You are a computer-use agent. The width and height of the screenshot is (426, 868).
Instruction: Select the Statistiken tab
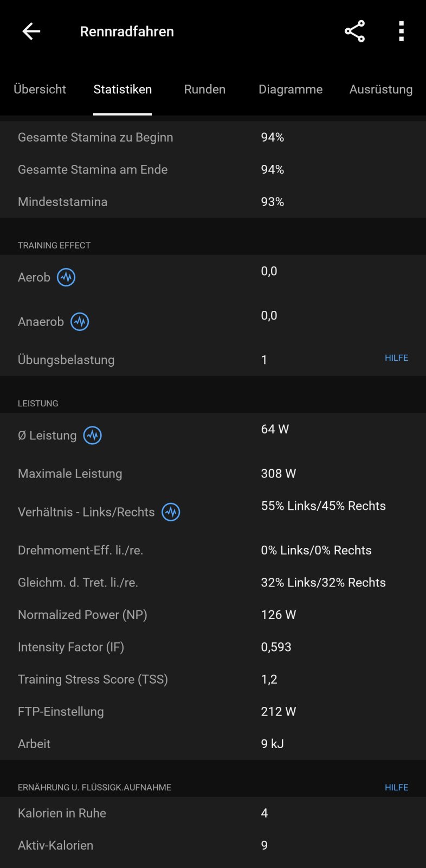point(122,90)
